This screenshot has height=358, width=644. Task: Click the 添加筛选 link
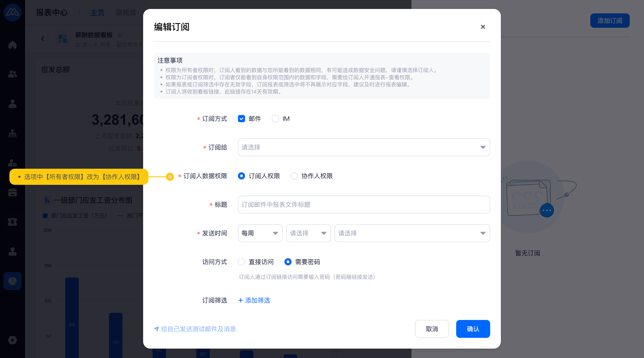pyautogui.click(x=257, y=300)
